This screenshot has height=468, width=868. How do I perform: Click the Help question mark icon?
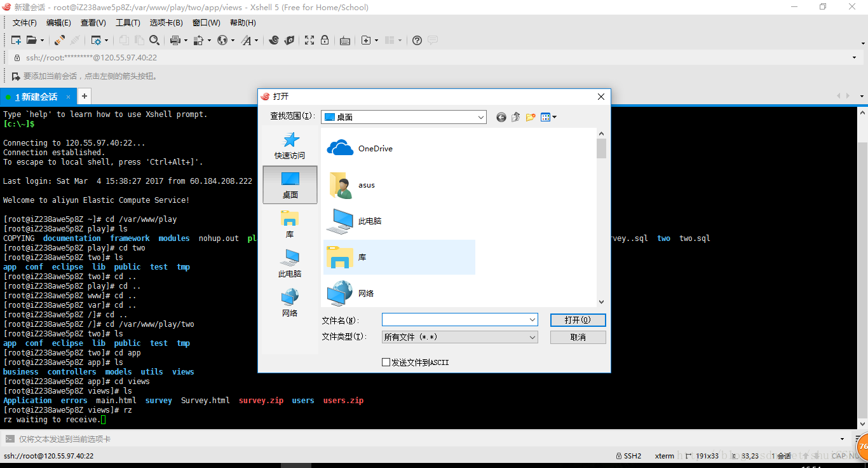click(417, 40)
